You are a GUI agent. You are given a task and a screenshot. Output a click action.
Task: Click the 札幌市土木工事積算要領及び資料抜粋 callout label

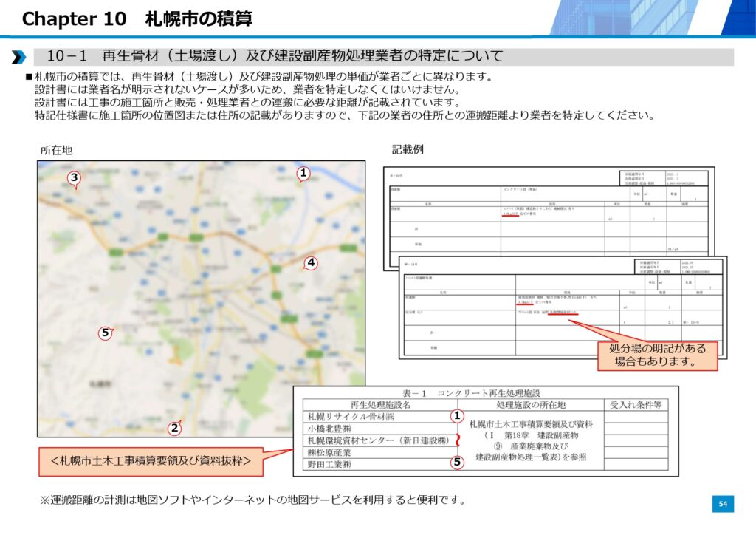(151, 461)
